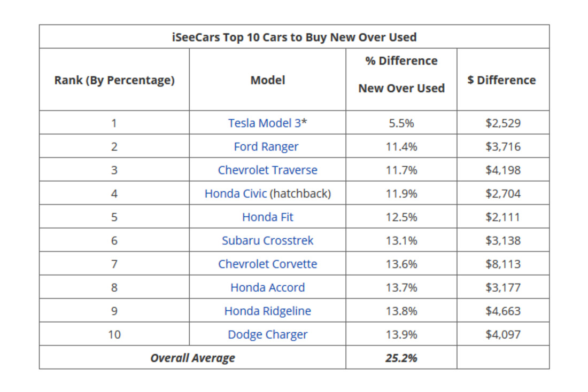The width and height of the screenshot is (588, 392).
Task: Click the Rank (By Percentage) column header
Action: 114,80
